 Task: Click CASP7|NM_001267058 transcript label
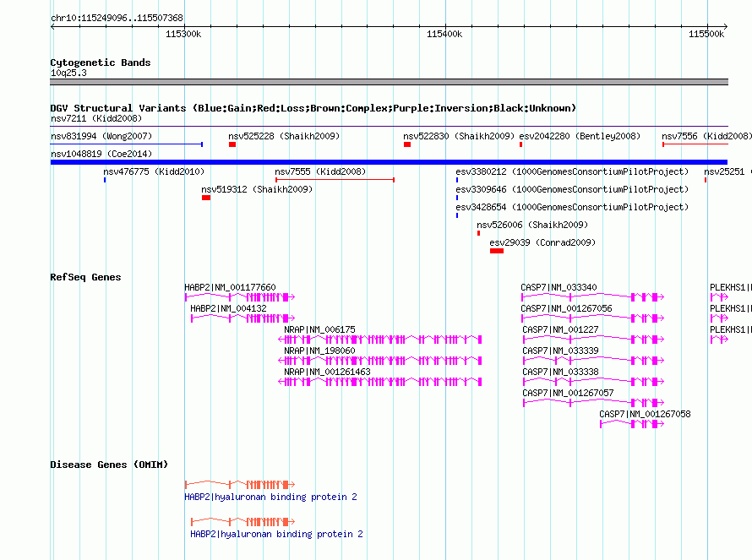(x=645, y=414)
